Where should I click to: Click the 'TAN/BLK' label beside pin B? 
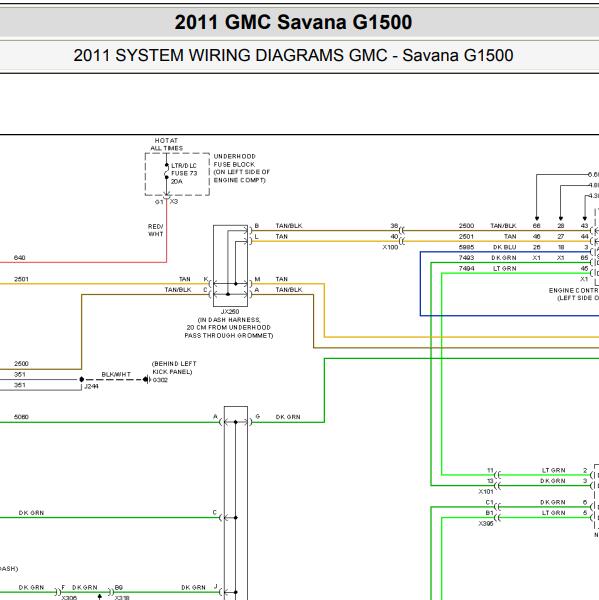coord(289,226)
